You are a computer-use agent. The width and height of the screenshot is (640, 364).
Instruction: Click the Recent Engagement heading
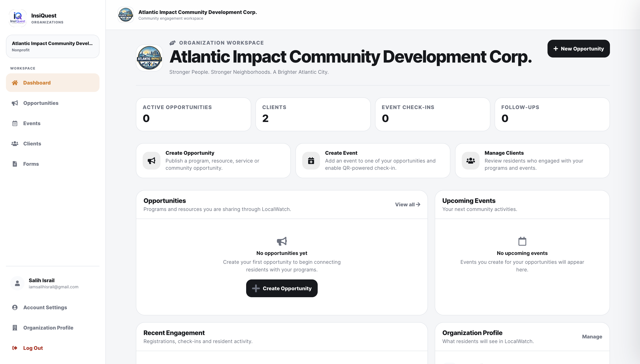[174, 333]
